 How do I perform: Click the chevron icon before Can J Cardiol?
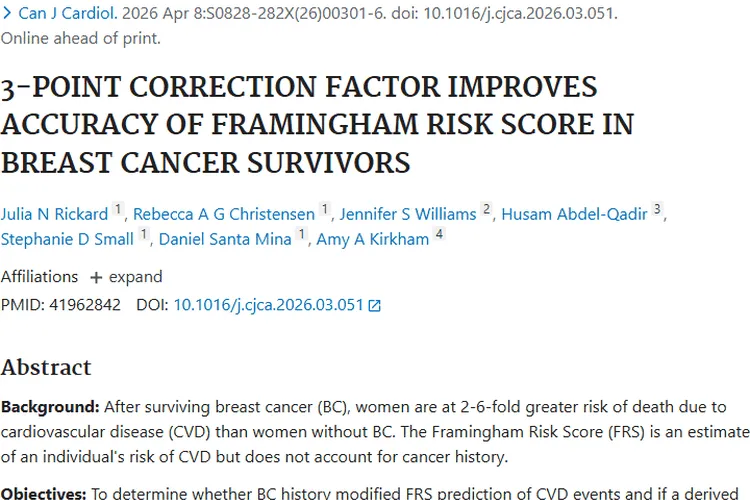click(6, 15)
